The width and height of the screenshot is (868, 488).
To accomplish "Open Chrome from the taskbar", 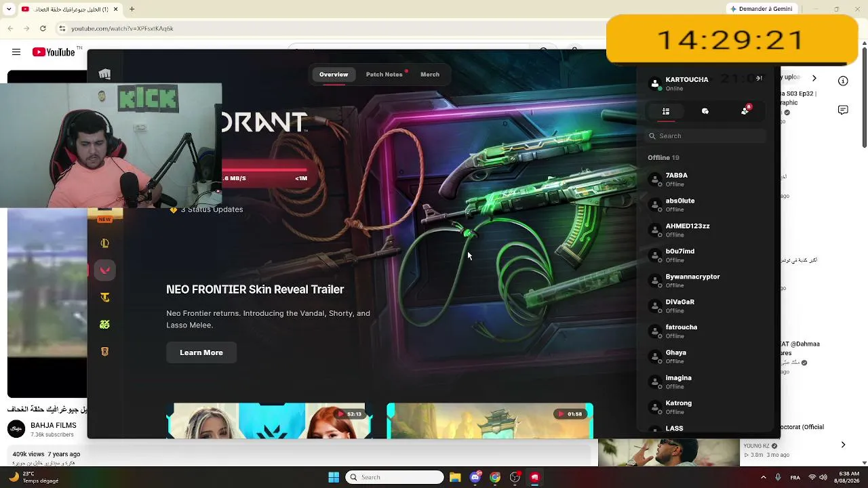I will click(495, 477).
